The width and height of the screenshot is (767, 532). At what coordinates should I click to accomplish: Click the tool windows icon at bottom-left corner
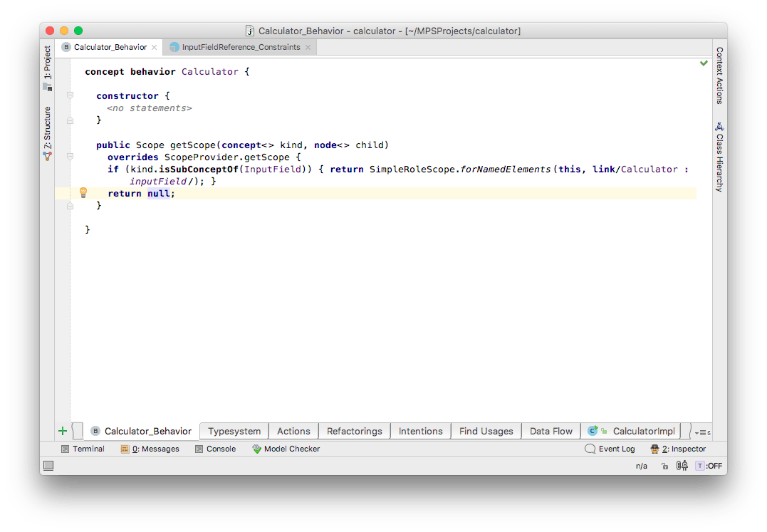(x=48, y=466)
